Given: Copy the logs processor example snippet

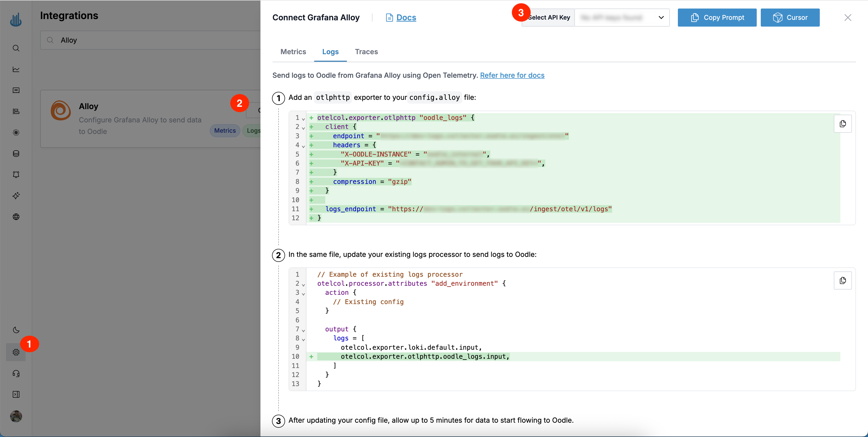Looking at the screenshot, I should click(x=843, y=280).
